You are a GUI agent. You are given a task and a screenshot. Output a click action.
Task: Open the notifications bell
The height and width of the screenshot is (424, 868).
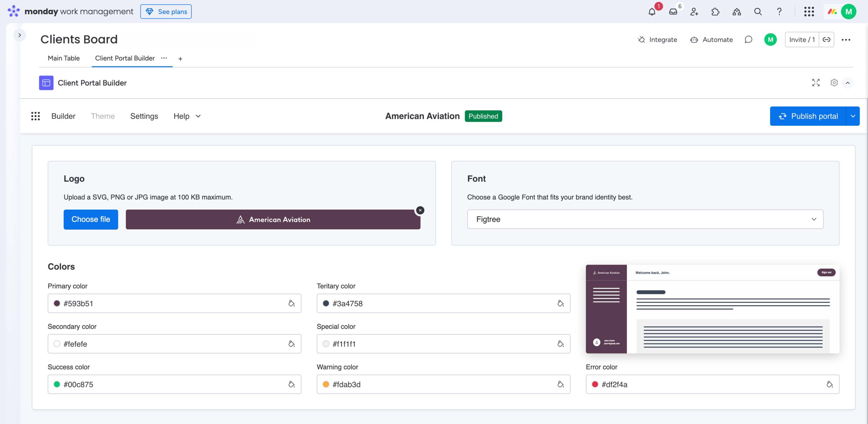tap(652, 12)
